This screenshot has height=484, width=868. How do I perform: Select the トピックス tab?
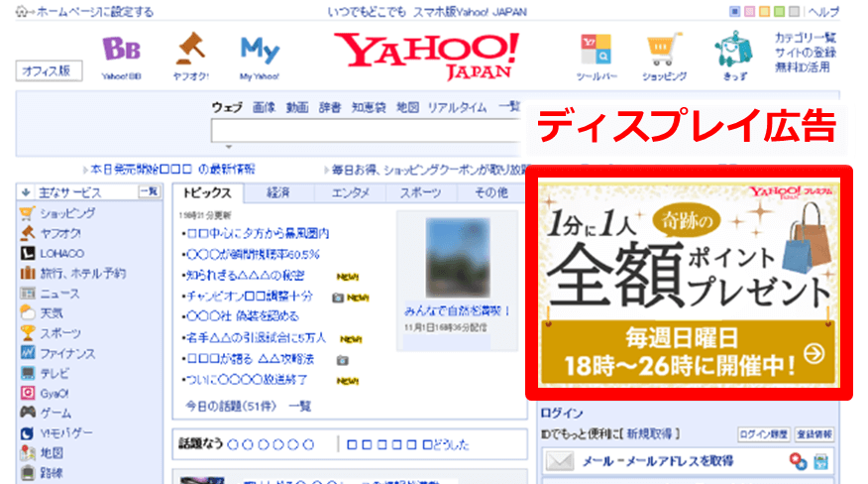point(207,192)
